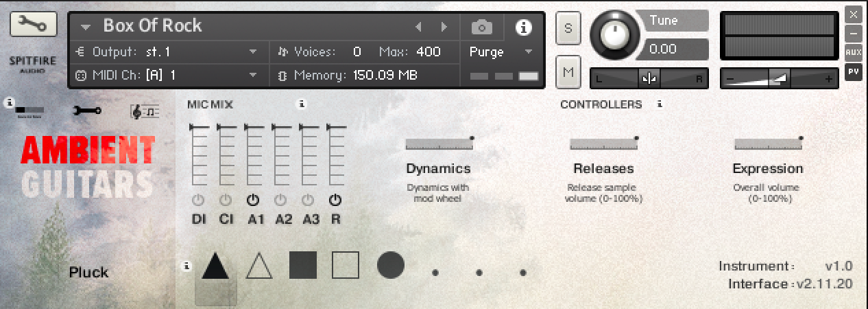Open the camera snapshot view
Image resolution: width=868 pixels, height=309 pixels.
(x=482, y=27)
